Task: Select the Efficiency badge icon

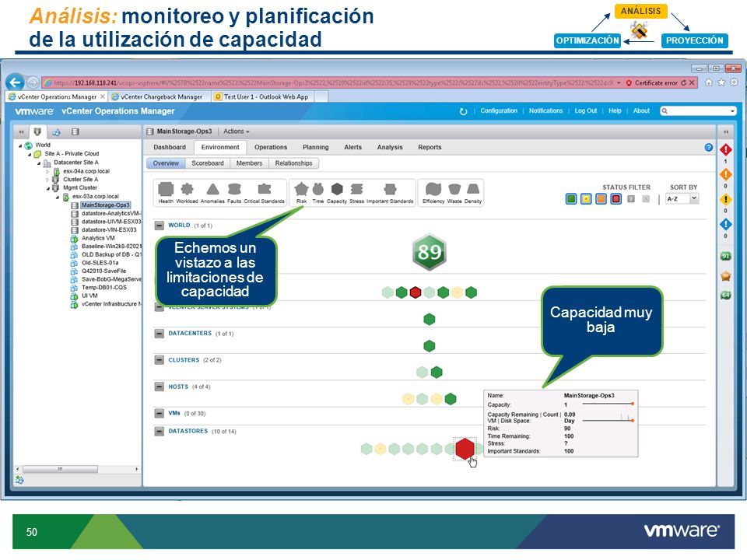Action: [x=433, y=189]
